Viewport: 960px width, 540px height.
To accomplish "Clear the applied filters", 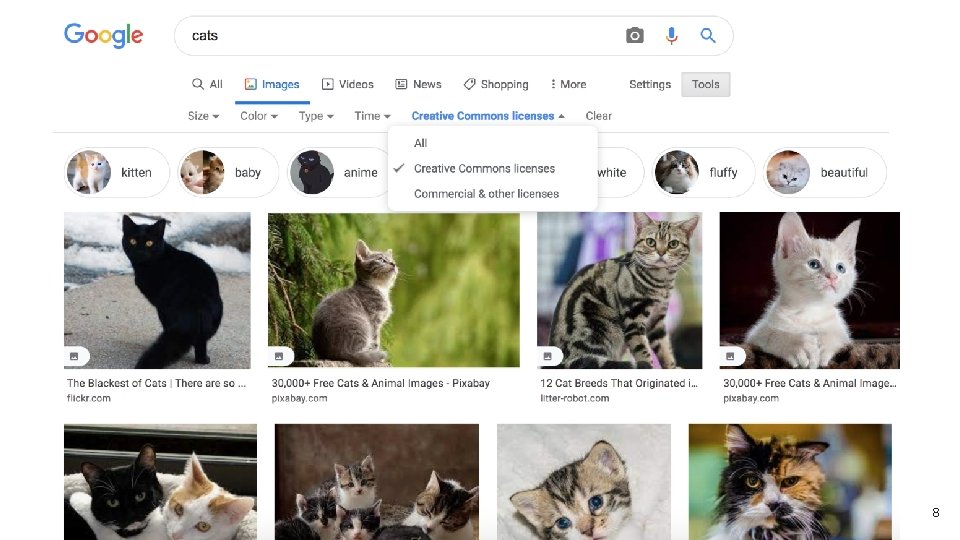I will (x=598, y=116).
